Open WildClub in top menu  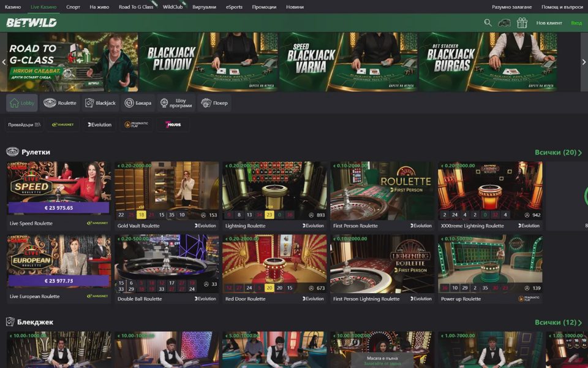click(x=173, y=7)
